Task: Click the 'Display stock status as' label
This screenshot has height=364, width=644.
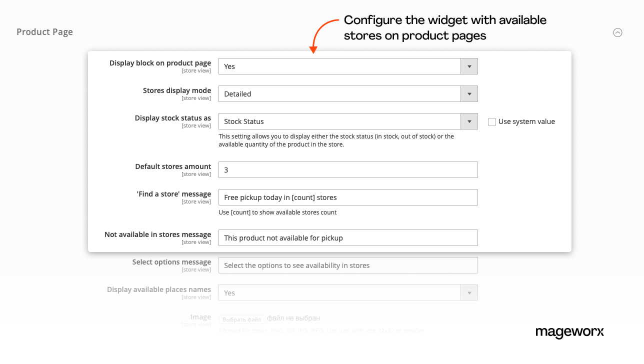Action: click(172, 118)
